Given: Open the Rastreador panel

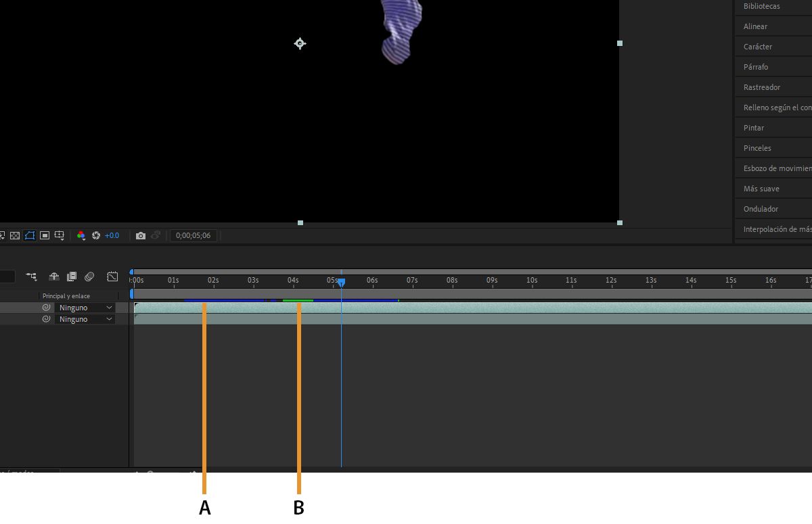Looking at the screenshot, I should 762,87.
